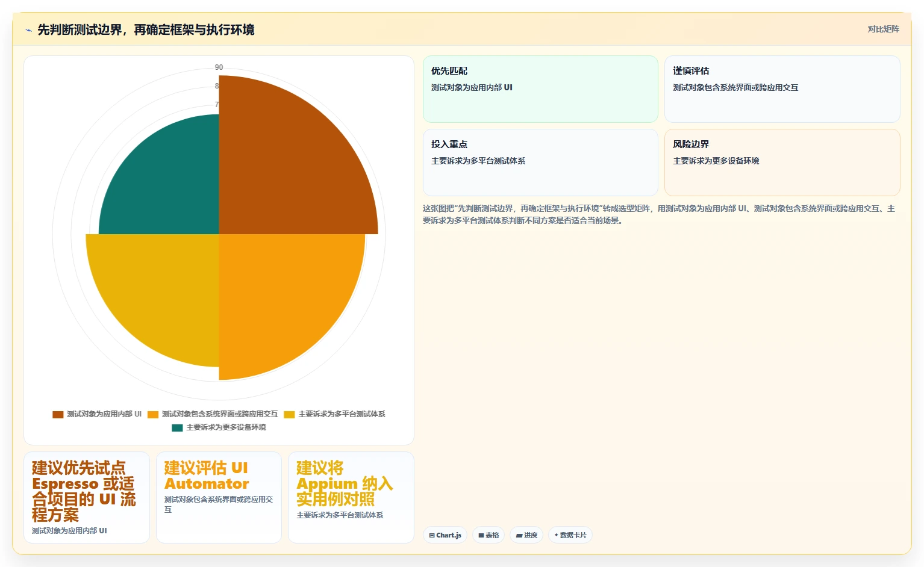
Task: Open the 风险边界 matrix card
Action: point(782,163)
